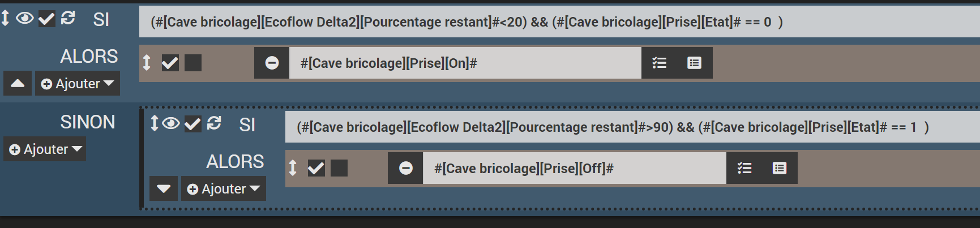This screenshot has height=228, width=980.
Task: Open the command list icon next to the Prise On action
Action: pos(694,63)
